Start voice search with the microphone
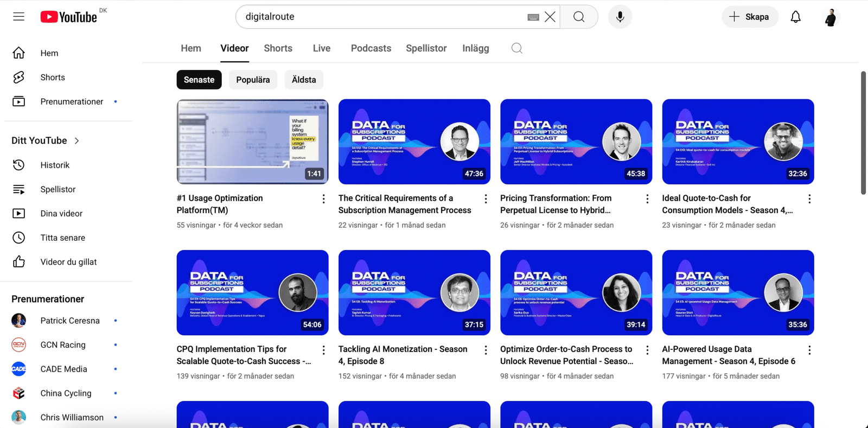 pos(620,17)
